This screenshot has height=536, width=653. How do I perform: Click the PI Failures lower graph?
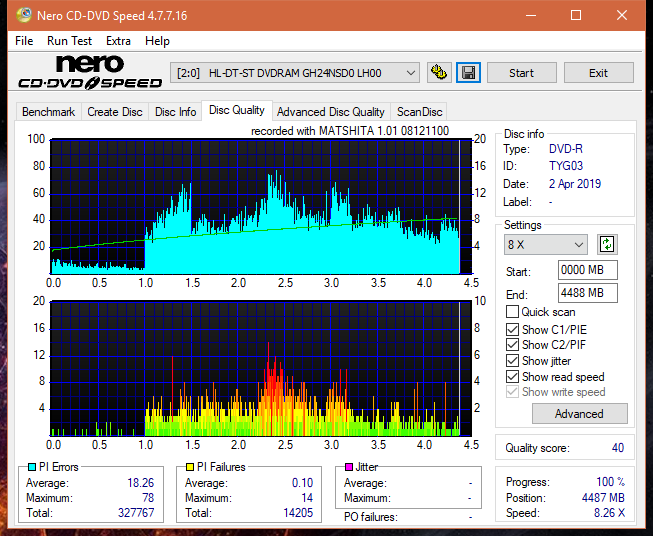pyautogui.click(x=261, y=369)
